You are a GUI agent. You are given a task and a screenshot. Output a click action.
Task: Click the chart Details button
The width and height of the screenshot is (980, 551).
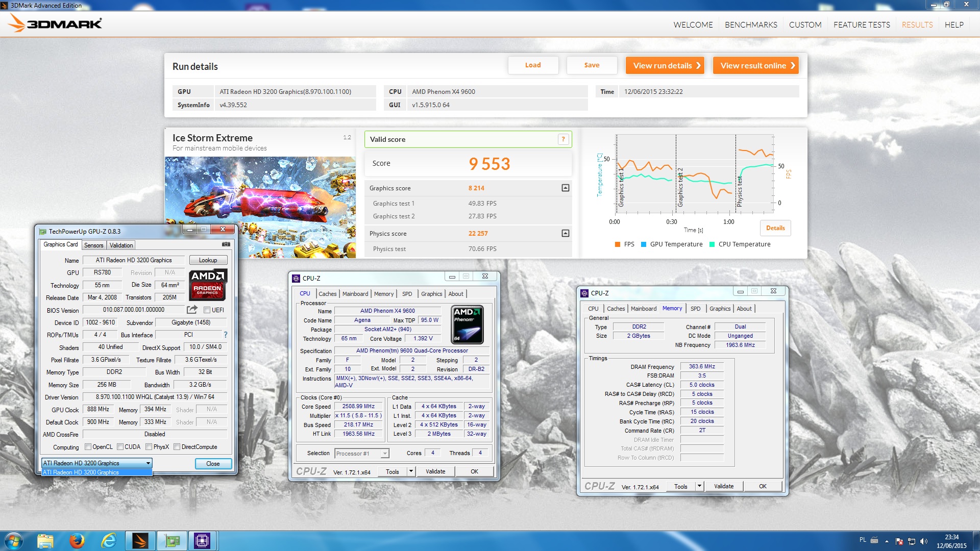point(775,228)
